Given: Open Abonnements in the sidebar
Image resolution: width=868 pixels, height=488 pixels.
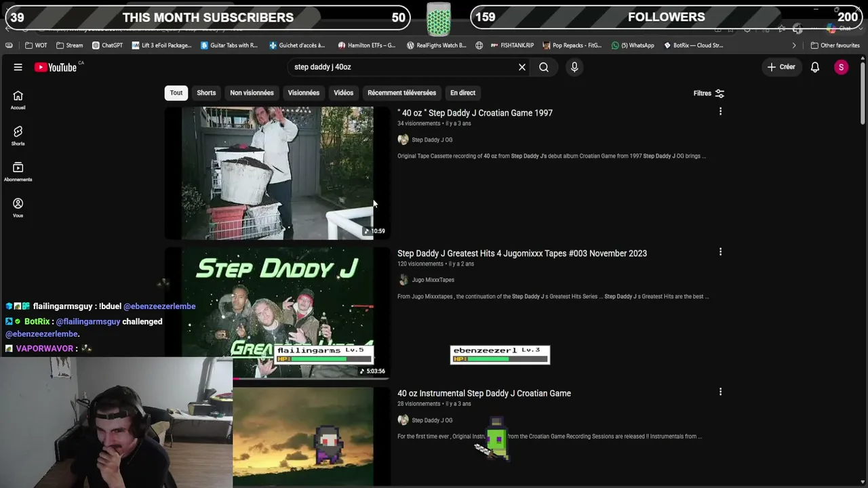Looking at the screenshot, I should pos(18,171).
